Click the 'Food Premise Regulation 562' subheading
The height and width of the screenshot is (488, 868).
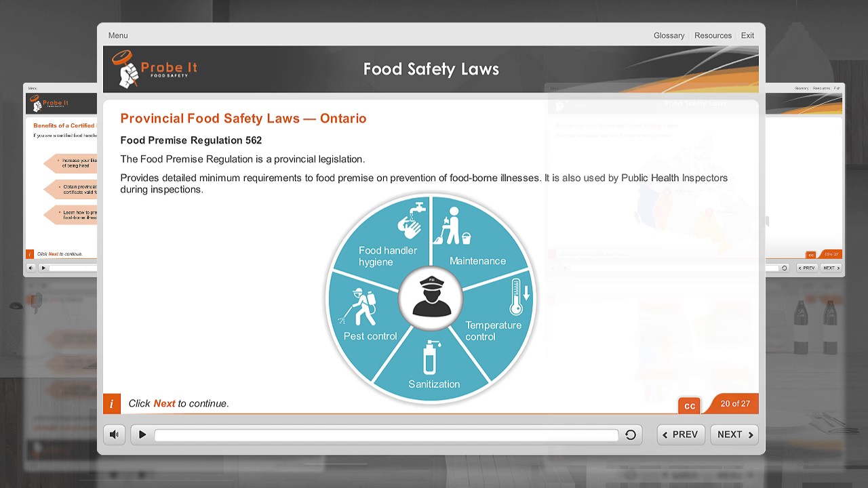(x=191, y=140)
